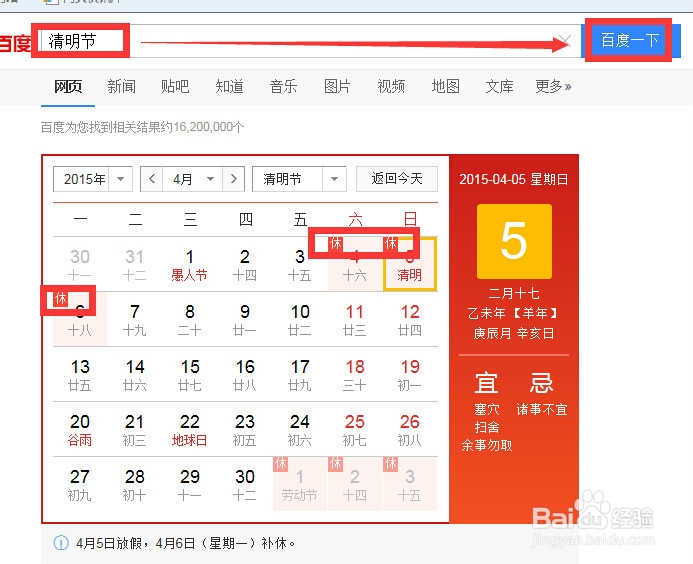The height and width of the screenshot is (564, 693).
Task: Open the 视频 tab
Action: (391, 86)
